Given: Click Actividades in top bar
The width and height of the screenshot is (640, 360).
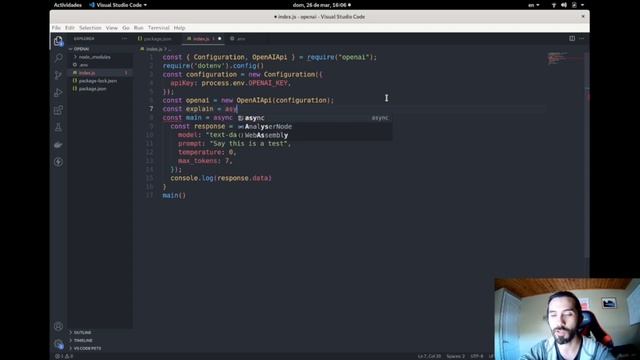Looking at the screenshot, I should click(x=68, y=5).
